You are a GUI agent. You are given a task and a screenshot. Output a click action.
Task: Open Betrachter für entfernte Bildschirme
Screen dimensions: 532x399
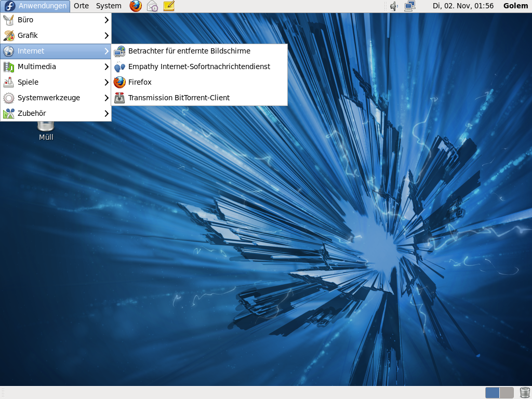click(x=189, y=51)
